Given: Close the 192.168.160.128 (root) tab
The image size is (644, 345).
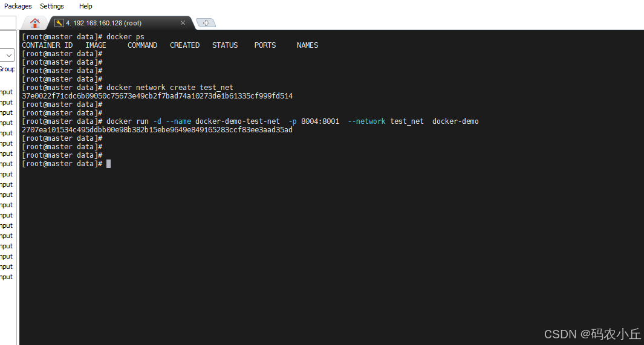Looking at the screenshot, I should (183, 22).
